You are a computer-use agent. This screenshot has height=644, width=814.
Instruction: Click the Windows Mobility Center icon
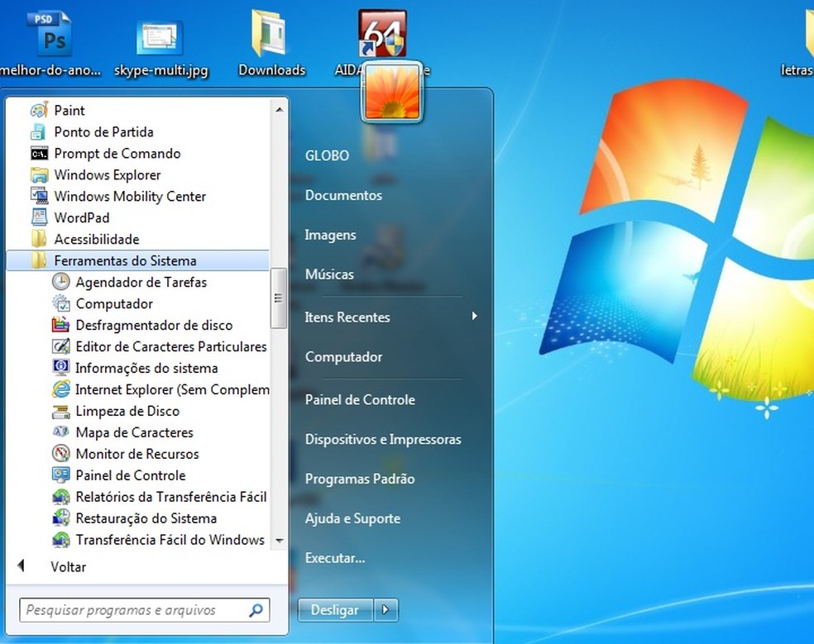40,196
